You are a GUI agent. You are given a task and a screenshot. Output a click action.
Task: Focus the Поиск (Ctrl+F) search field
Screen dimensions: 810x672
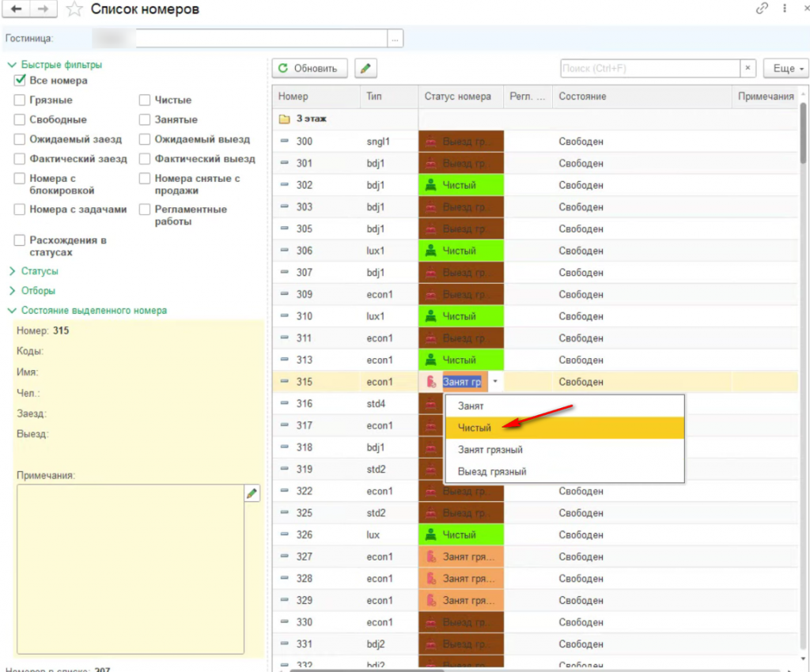[x=650, y=68]
